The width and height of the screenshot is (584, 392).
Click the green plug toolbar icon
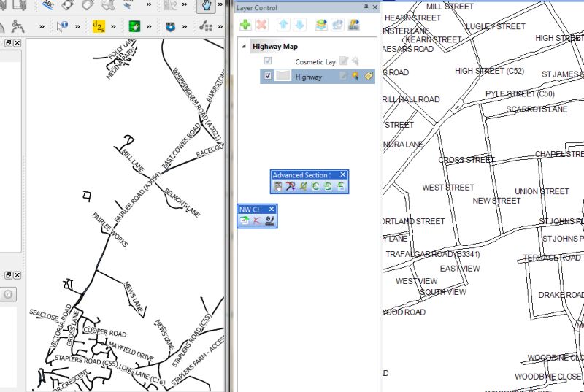[134, 26]
